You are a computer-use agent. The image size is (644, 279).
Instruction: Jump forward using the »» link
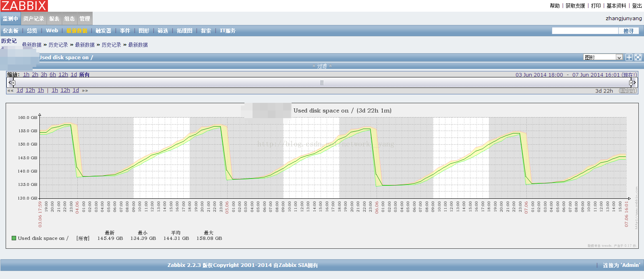tap(85, 91)
